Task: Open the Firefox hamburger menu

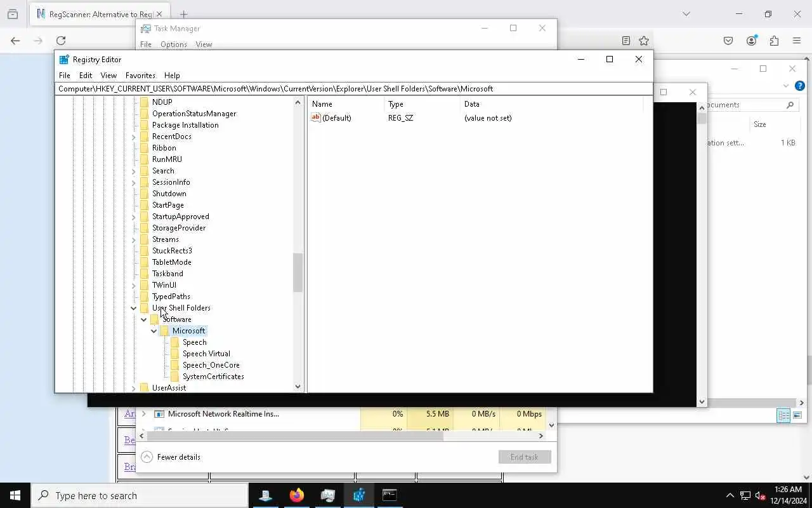Action: [797, 41]
